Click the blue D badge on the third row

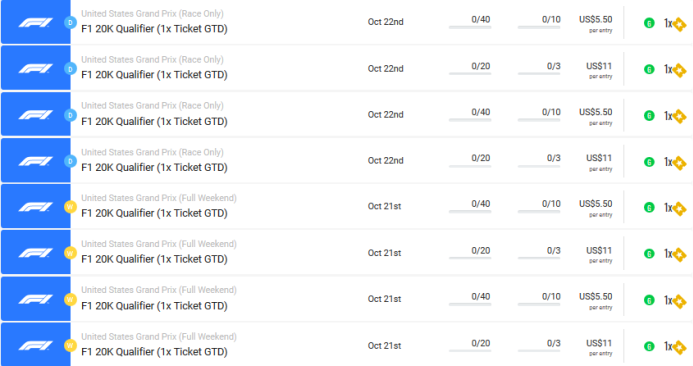[70, 115]
